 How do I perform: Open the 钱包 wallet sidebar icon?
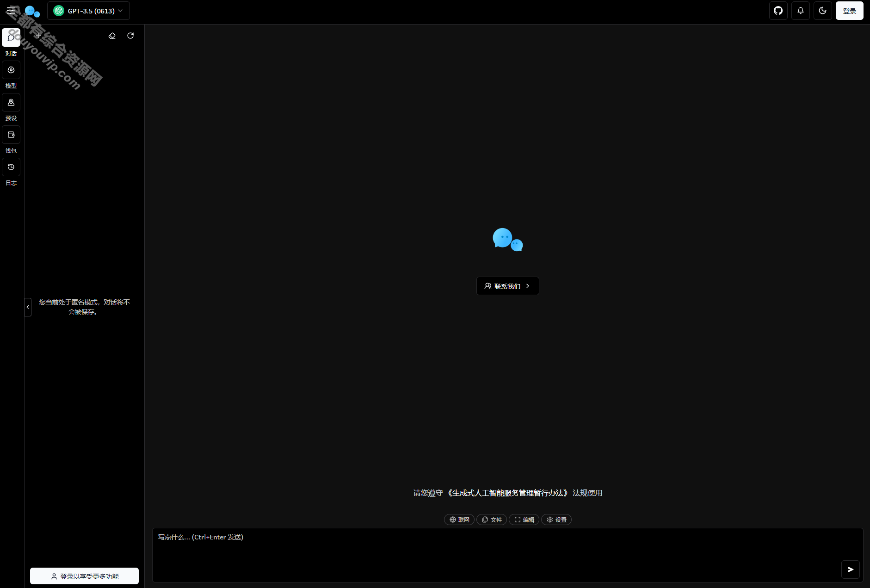(11, 135)
